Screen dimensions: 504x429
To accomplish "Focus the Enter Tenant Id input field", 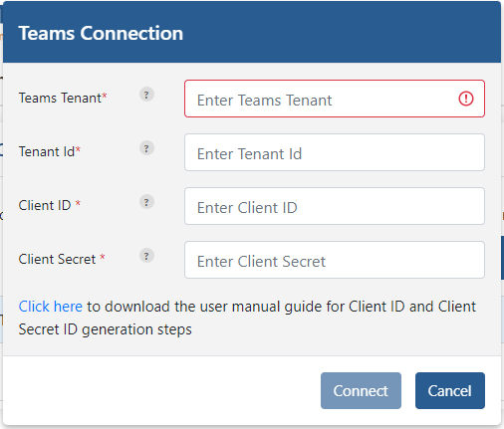I will pos(335,152).
